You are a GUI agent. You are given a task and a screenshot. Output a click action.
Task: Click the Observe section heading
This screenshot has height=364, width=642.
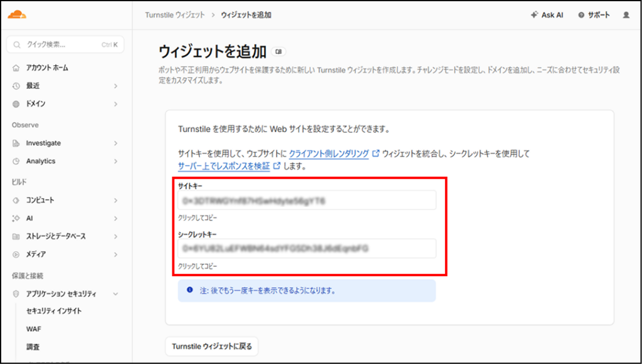point(25,125)
